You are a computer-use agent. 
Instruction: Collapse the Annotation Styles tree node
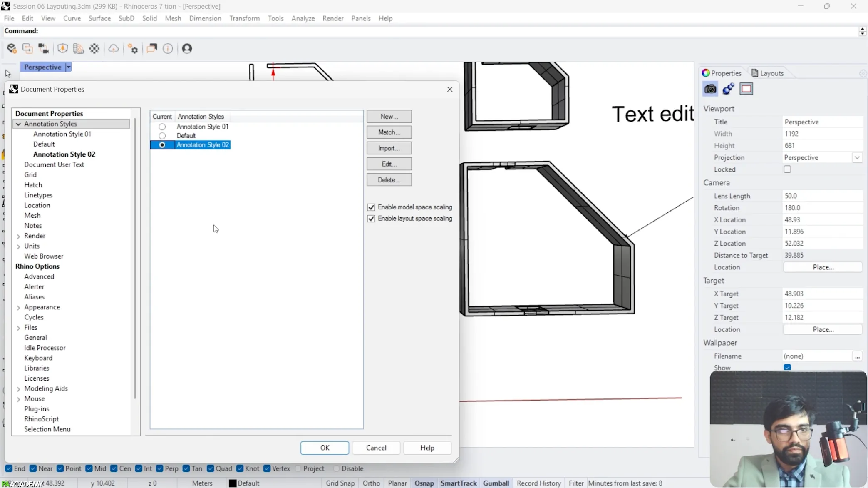18,124
